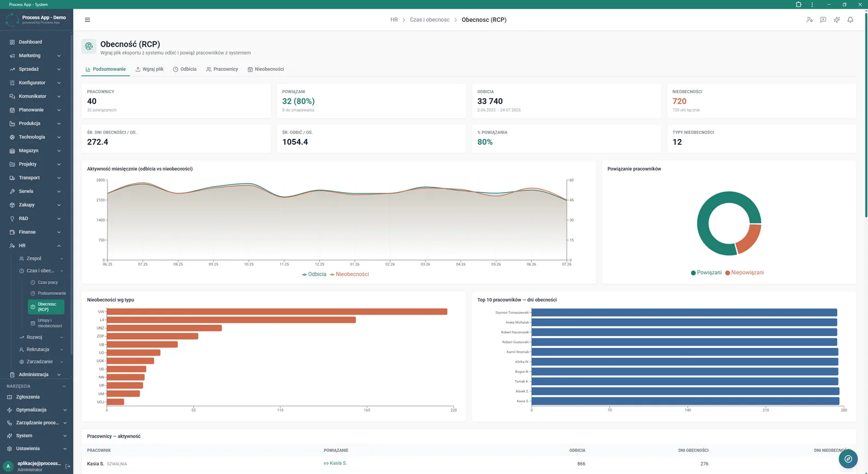Switch to the Odbicia tab

coord(185,69)
